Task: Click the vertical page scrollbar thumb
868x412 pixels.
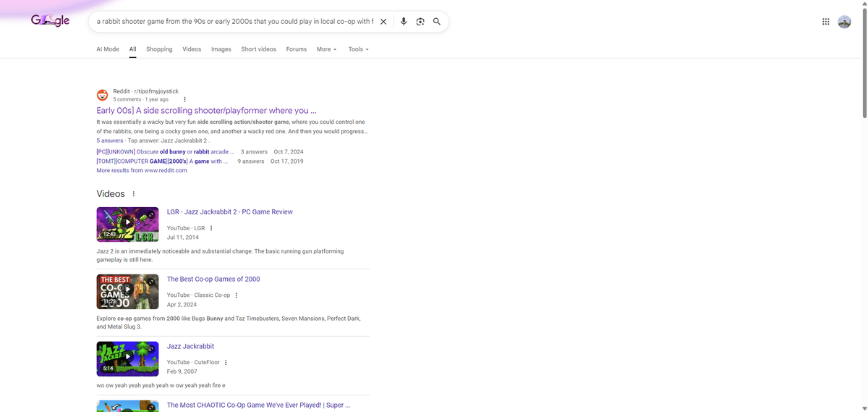Action: (x=864, y=64)
